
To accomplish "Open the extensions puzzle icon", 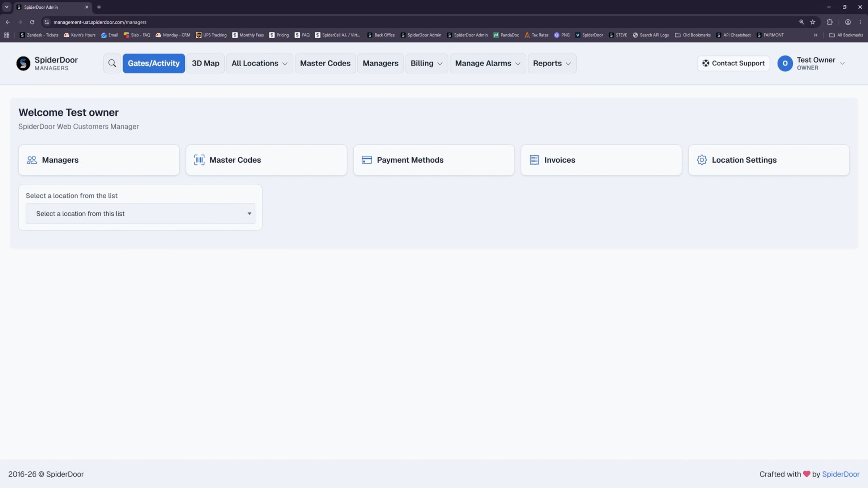I will (830, 22).
